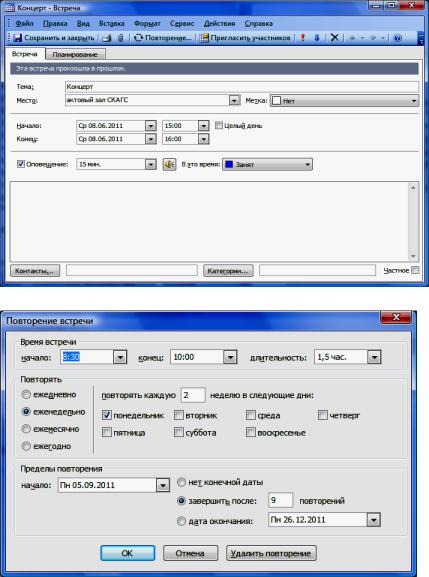Expand the Конец date dropdown
Viewport: 429px width, 577px height.
pos(150,139)
